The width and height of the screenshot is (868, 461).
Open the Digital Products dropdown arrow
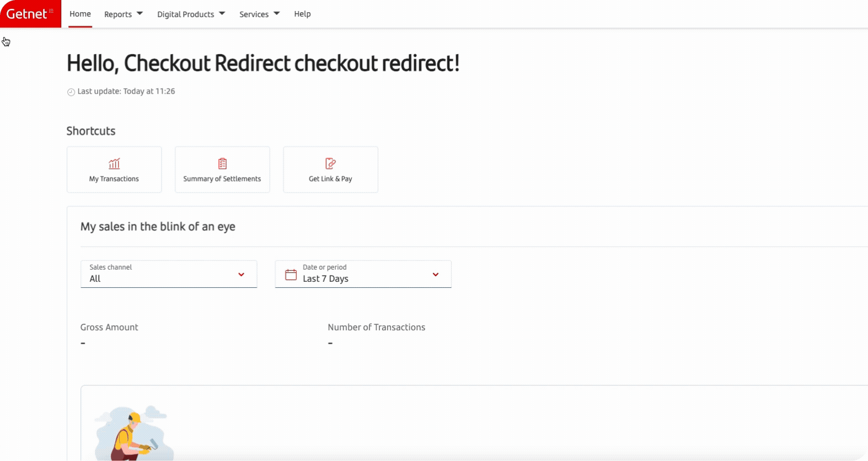coord(222,13)
